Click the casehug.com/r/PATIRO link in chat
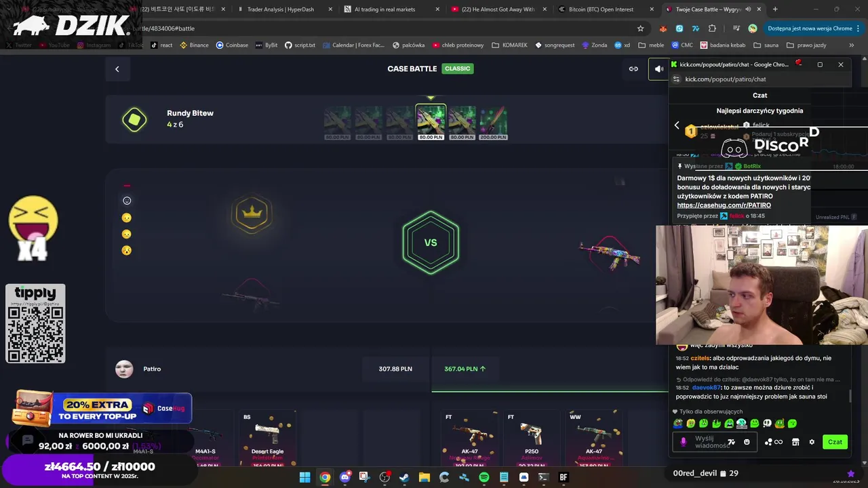868x488 pixels. pos(724,205)
